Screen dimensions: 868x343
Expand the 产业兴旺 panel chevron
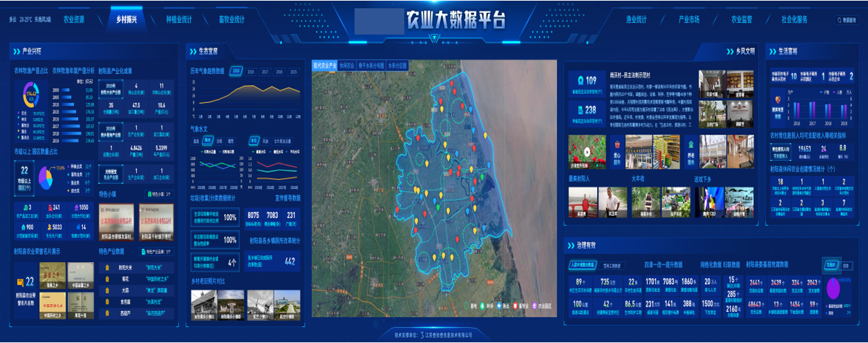(x=15, y=52)
